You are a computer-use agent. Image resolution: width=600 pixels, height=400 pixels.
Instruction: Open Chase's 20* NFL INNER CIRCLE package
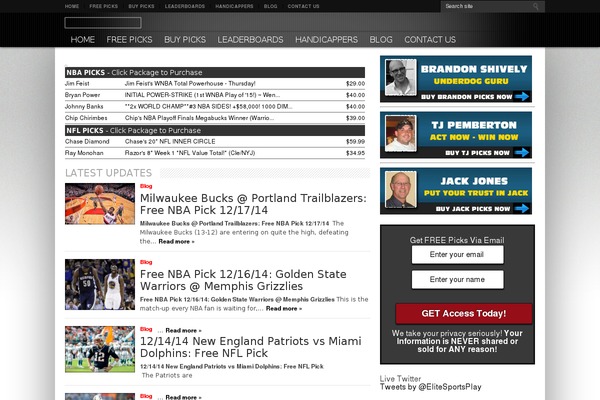pos(170,141)
